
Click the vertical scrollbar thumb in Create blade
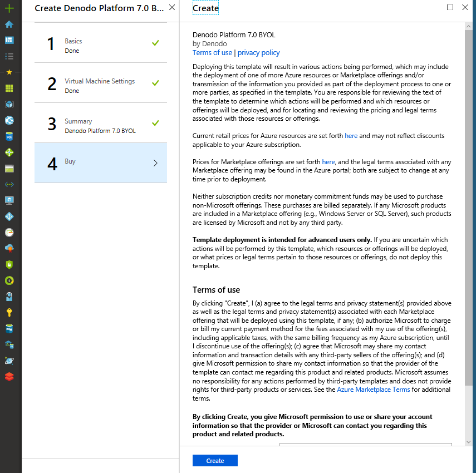click(x=468, y=208)
